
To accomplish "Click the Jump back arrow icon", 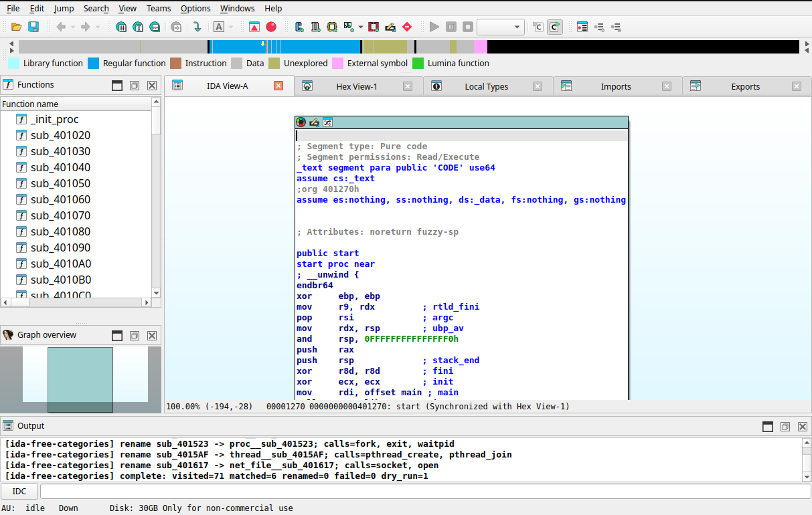I will (61, 27).
